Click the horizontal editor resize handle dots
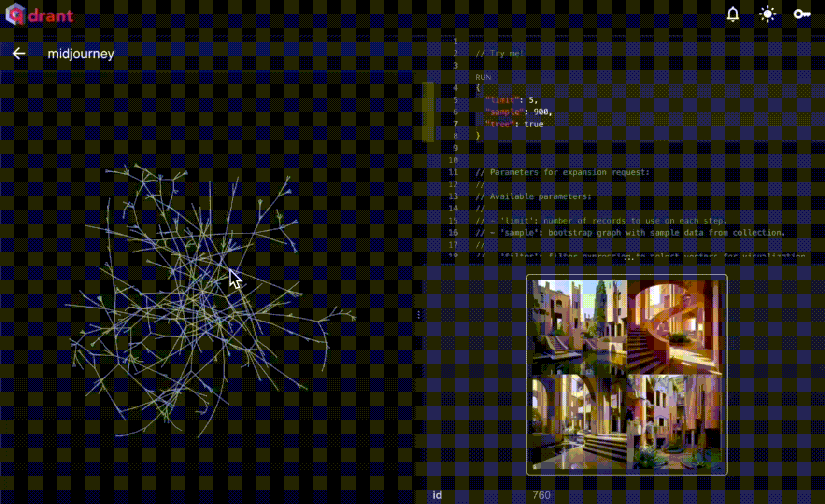 point(628,259)
